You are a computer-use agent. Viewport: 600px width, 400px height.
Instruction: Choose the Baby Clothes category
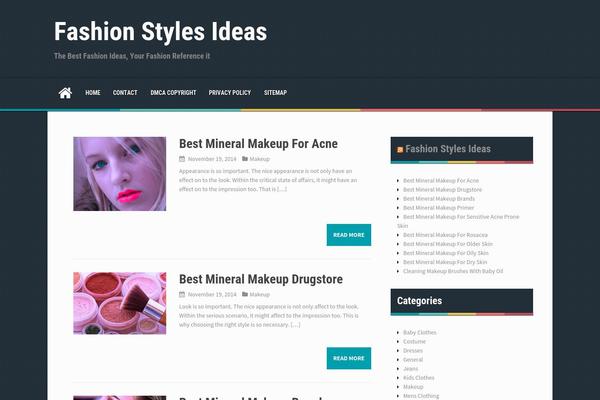tap(420, 332)
